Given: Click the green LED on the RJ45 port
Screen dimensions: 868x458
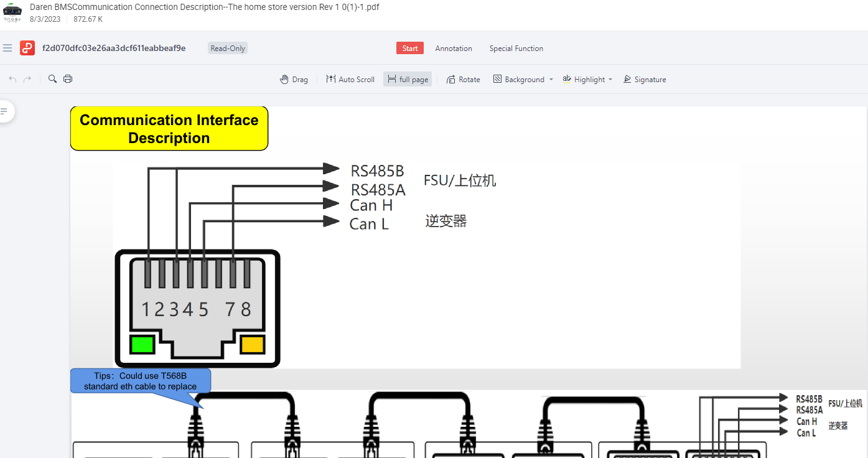Looking at the screenshot, I should click(x=142, y=345).
